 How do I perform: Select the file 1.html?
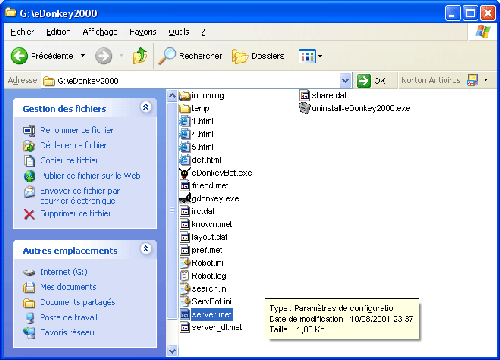pyautogui.click(x=197, y=121)
